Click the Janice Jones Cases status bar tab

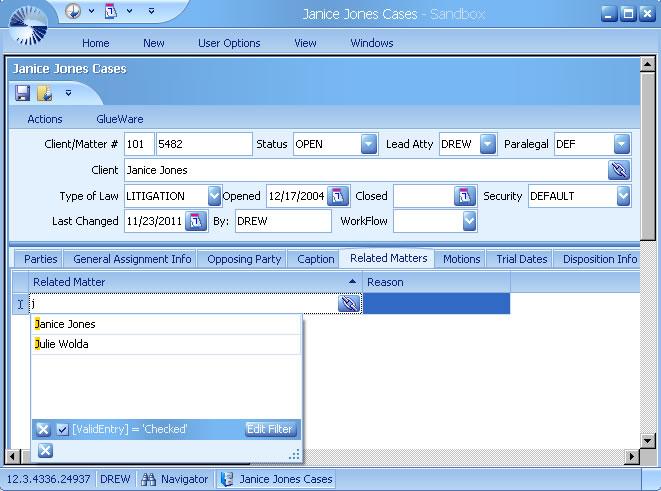click(277, 479)
